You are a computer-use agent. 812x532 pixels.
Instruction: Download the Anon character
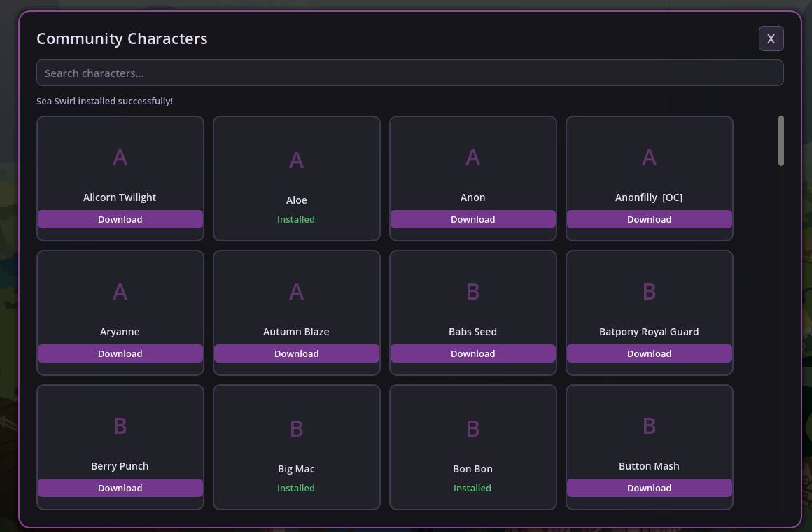pyautogui.click(x=472, y=219)
